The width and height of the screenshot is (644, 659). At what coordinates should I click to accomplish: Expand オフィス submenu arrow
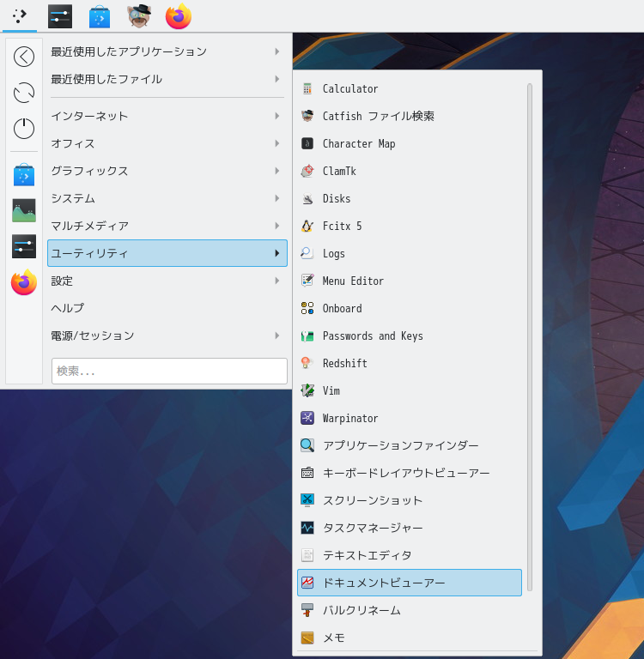[x=276, y=143]
